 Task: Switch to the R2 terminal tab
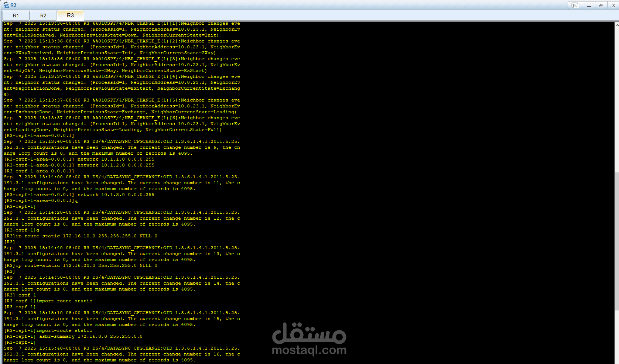43,16
